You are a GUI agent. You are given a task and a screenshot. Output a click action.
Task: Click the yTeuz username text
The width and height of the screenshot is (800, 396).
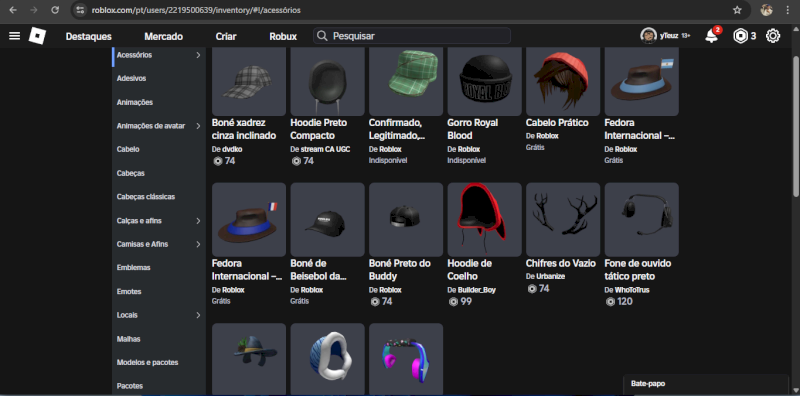pos(669,36)
